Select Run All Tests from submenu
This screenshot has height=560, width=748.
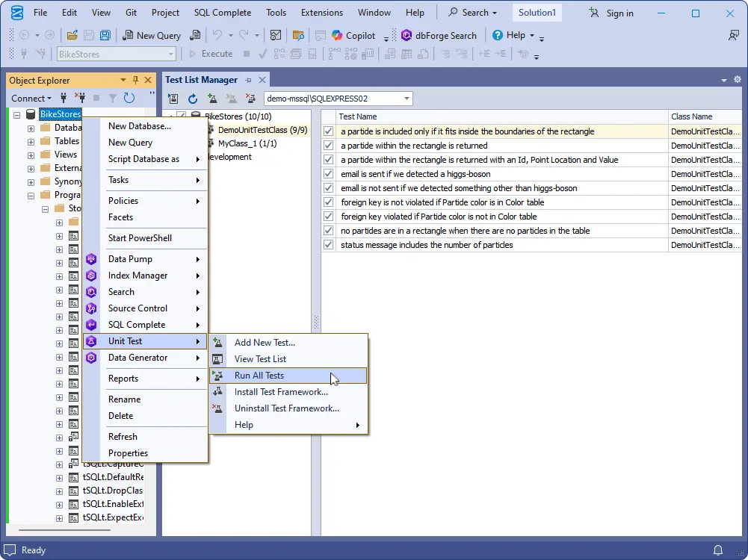pyautogui.click(x=259, y=376)
